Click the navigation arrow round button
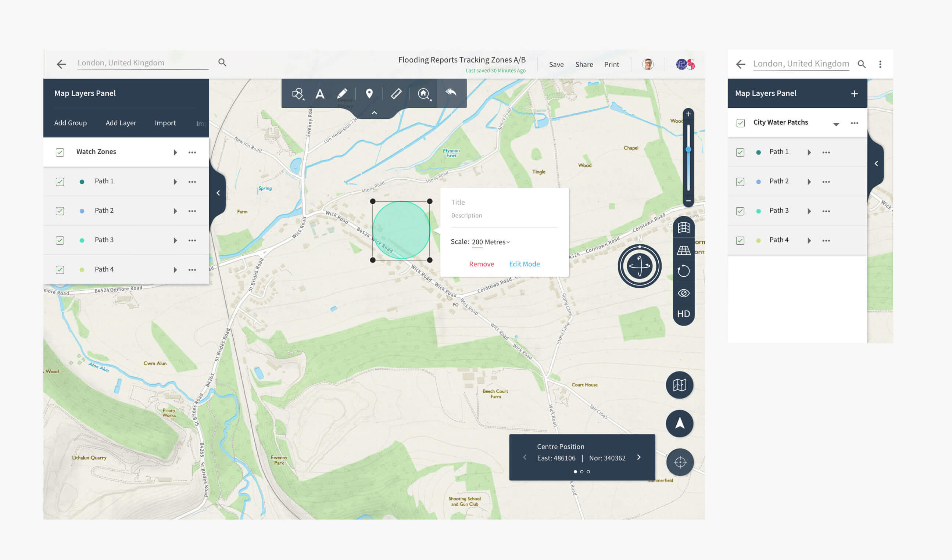The height and width of the screenshot is (560, 952). pos(679,423)
